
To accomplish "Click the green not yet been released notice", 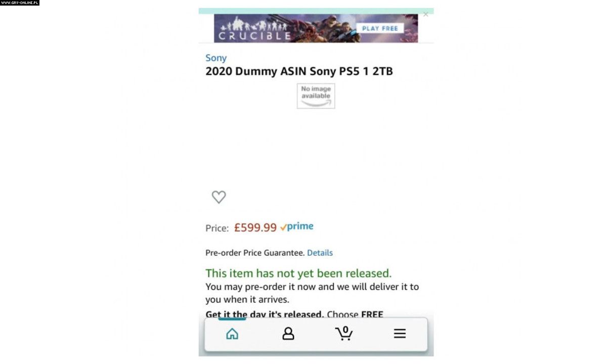I will tap(298, 274).
